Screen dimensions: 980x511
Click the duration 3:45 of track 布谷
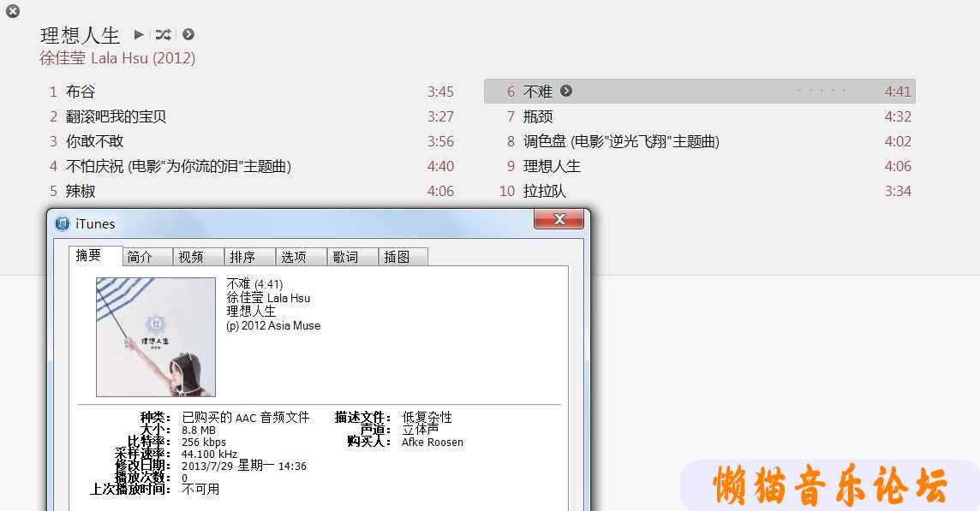(440, 92)
